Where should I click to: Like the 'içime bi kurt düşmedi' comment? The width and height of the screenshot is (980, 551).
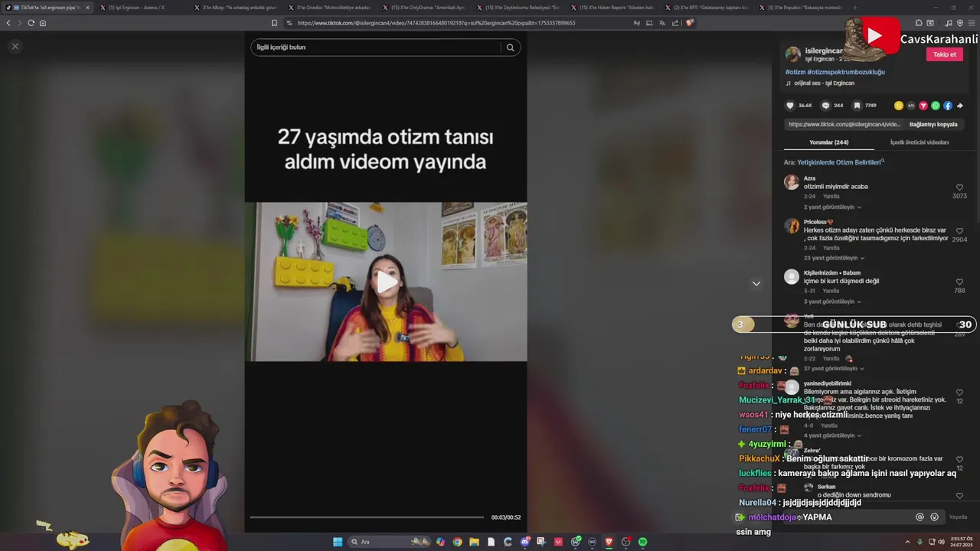(x=959, y=282)
